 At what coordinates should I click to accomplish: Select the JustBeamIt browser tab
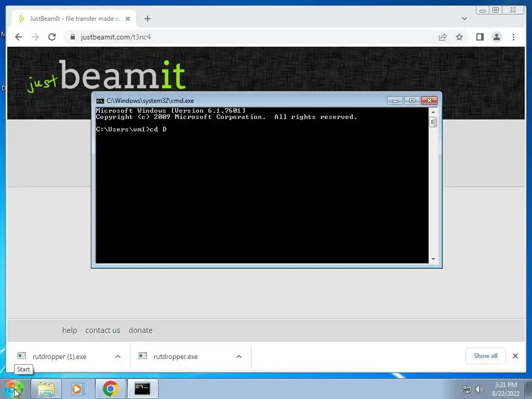click(74, 19)
